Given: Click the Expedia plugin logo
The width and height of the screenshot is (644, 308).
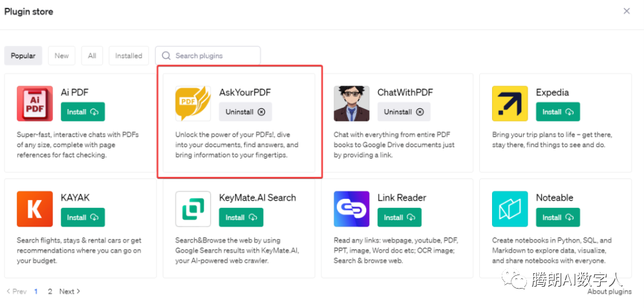Looking at the screenshot, I should click(510, 103).
